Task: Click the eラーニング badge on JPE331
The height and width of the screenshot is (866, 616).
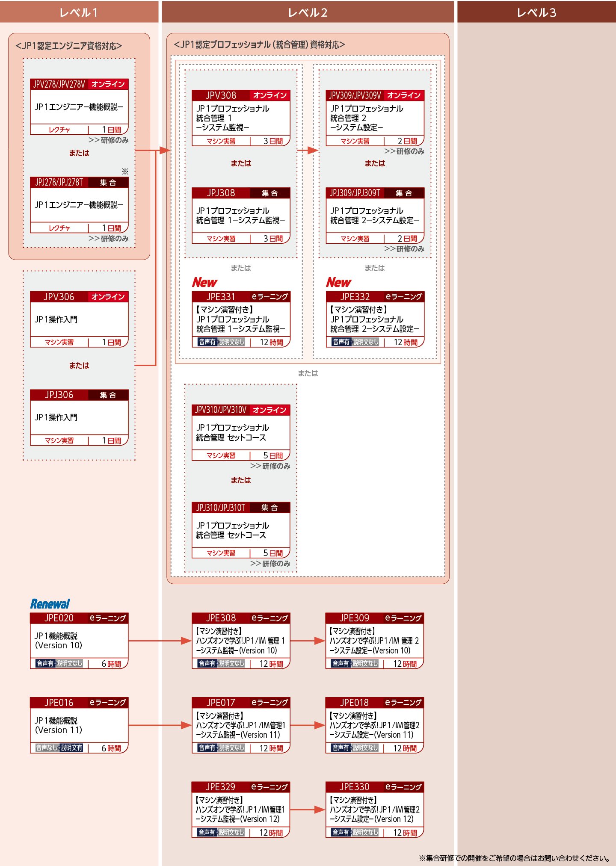Action: [x=270, y=296]
